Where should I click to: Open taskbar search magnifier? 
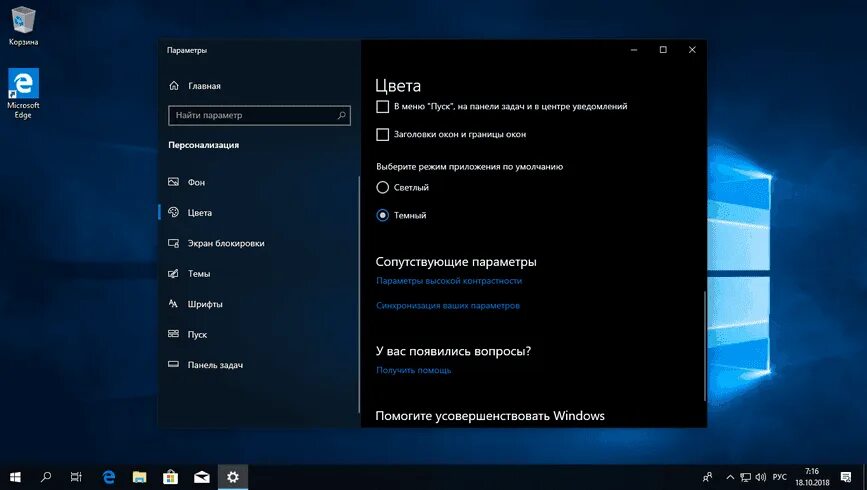point(46,477)
